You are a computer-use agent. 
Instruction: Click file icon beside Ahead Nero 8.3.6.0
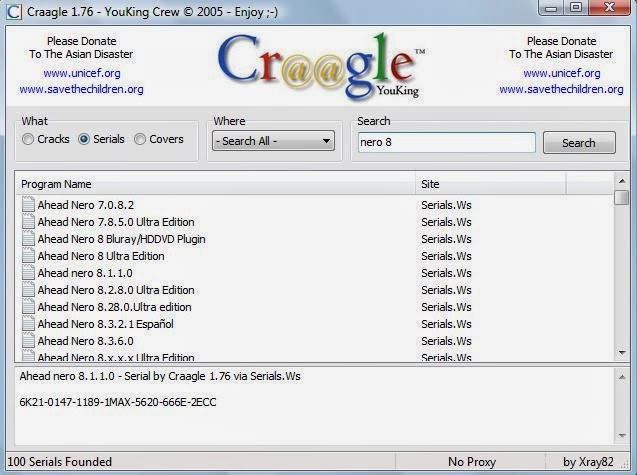coord(28,341)
